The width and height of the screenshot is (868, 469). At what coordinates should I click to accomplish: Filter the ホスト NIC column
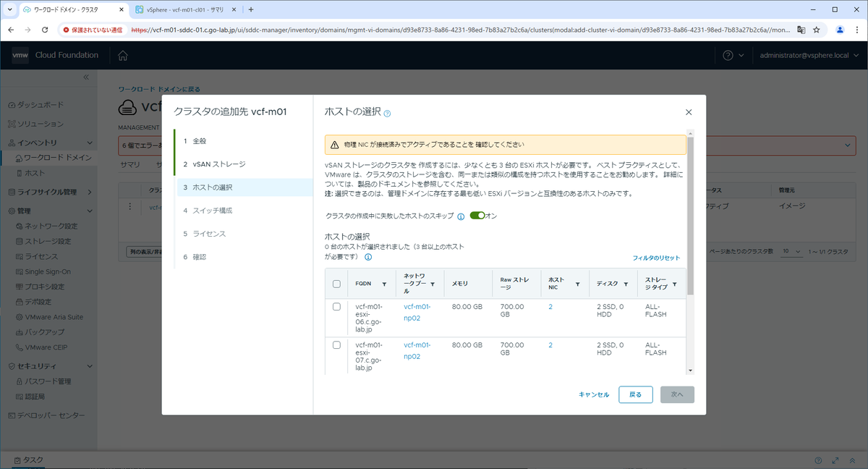point(577,284)
